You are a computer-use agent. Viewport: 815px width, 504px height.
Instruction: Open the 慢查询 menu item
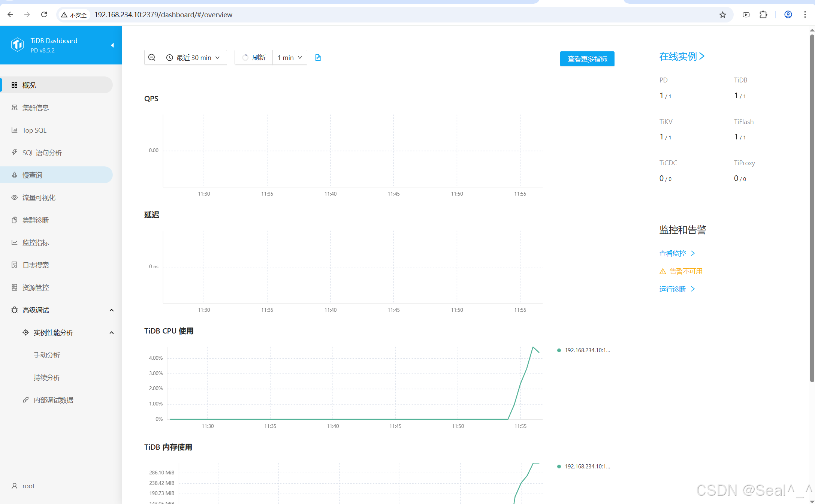(56, 175)
